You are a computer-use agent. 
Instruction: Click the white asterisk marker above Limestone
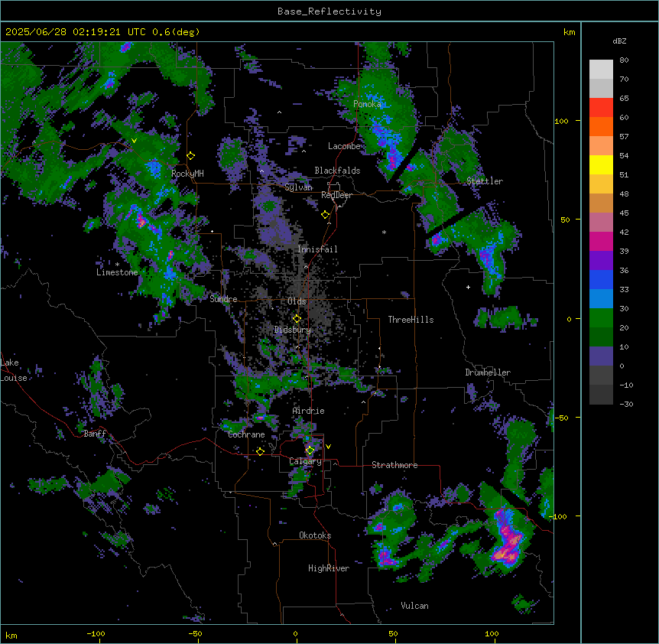click(117, 265)
